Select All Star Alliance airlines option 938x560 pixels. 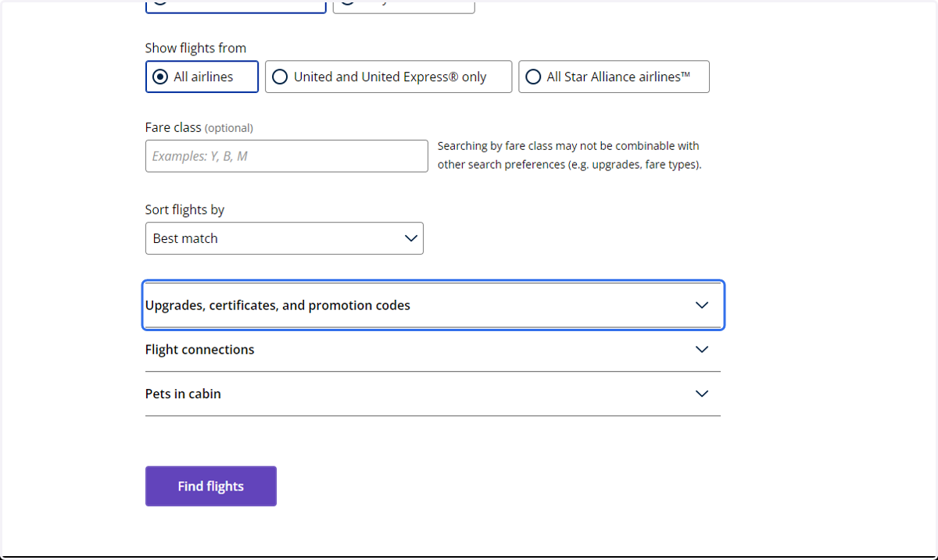click(614, 77)
